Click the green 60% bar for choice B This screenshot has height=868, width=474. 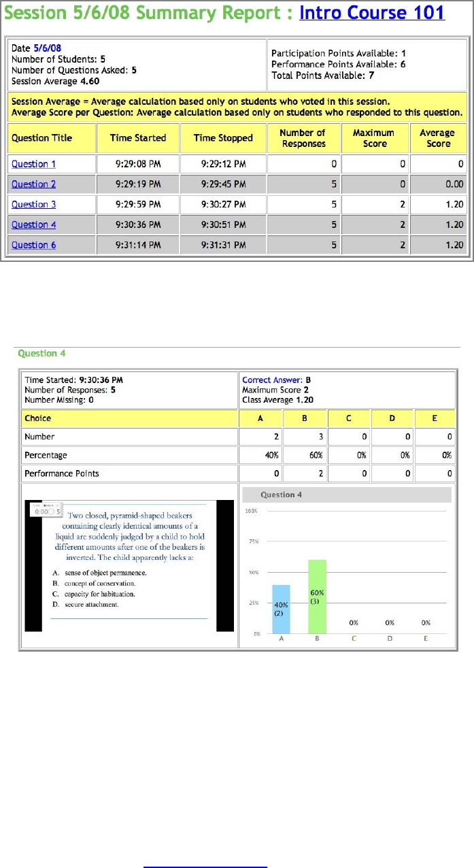[x=317, y=597]
